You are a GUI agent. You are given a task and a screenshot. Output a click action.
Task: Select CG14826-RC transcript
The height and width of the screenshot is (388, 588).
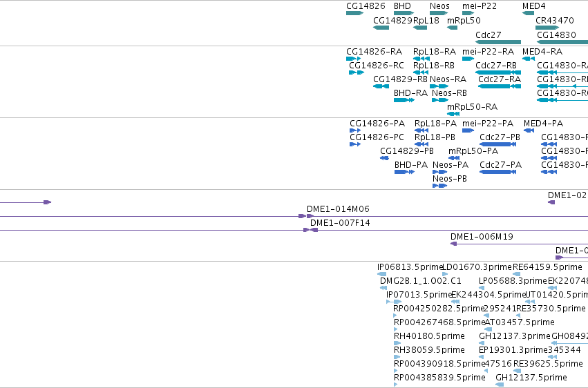(x=357, y=72)
